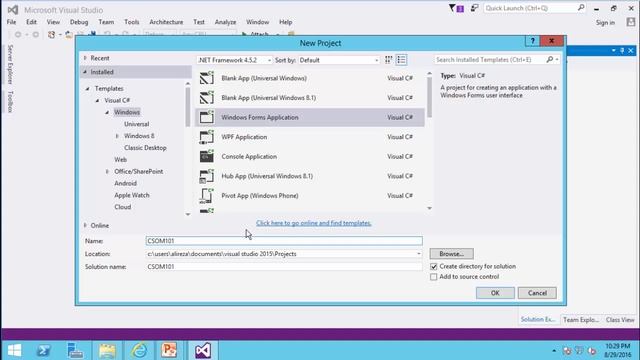Open the Server Explorer side tab
Viewport: 640px width, 360px height.
10,64
